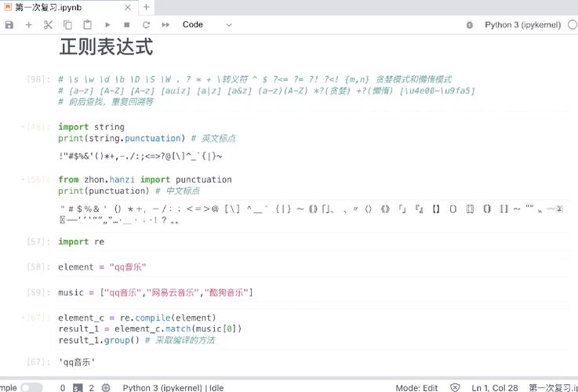578x392 pixels.
Task: Click the 正则表达式 heading cell
Action: (x=106, y=47)
